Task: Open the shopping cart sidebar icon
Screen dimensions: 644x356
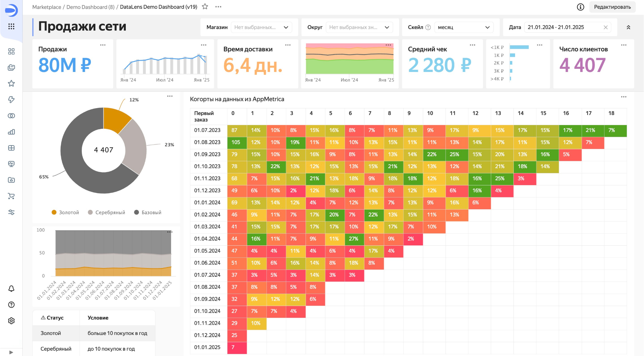Action: click(x=11, y=196)
